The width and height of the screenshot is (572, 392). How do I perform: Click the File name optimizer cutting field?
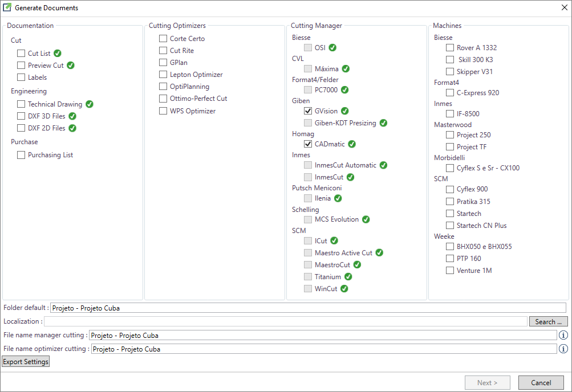tap(324, 349)
